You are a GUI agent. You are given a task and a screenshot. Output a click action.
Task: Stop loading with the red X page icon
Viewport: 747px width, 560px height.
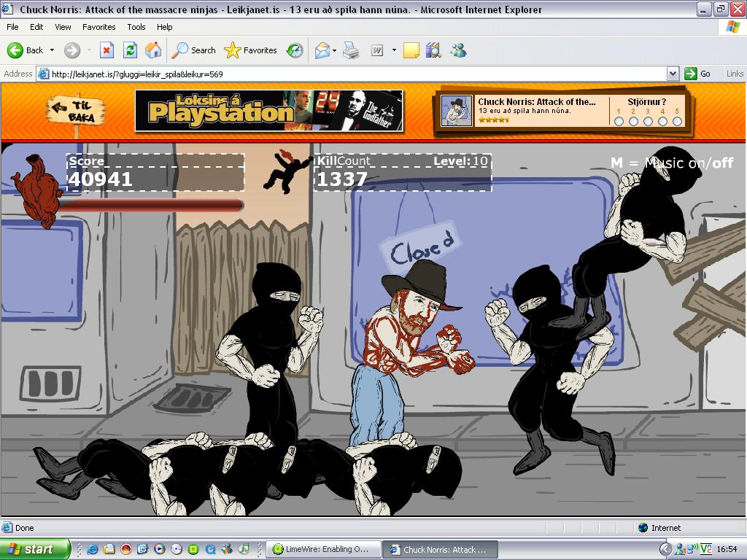[107, 50]
